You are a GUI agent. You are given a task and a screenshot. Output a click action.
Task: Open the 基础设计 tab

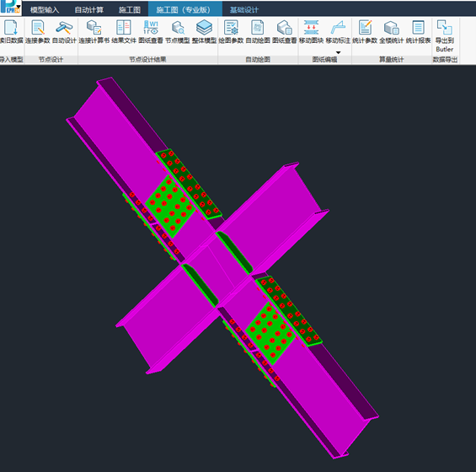tap(244, 10)
